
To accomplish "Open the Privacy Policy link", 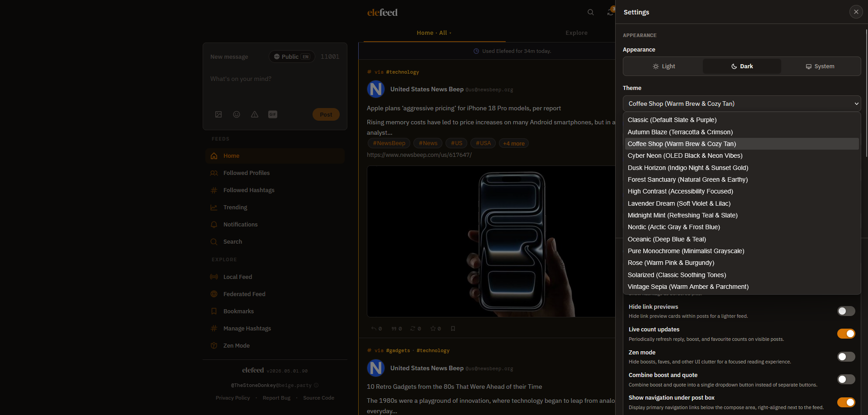I will tap(233, 398).
